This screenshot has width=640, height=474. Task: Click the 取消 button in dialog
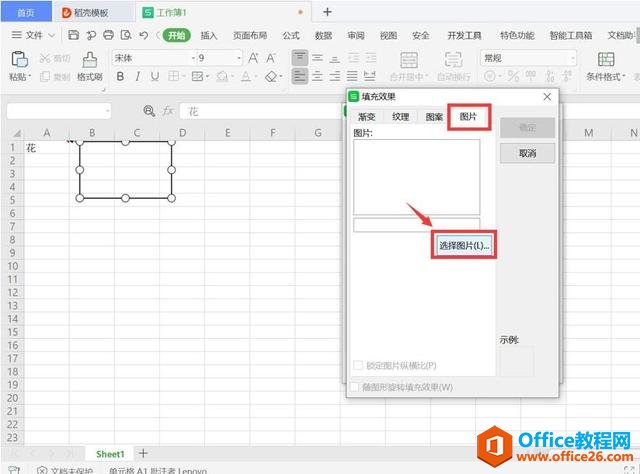(527, 153)
